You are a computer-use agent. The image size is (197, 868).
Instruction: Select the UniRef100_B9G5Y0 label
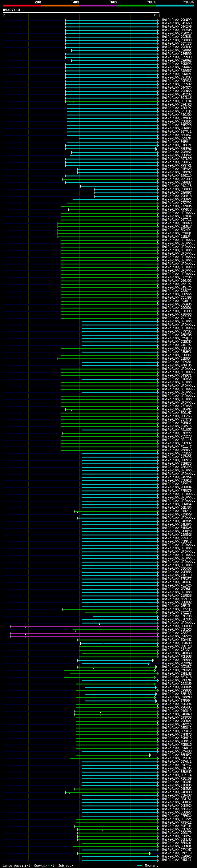177,636
